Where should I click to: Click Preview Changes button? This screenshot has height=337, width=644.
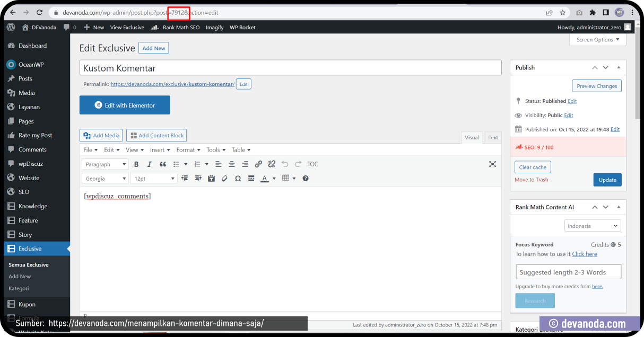[x=597, y=86]
